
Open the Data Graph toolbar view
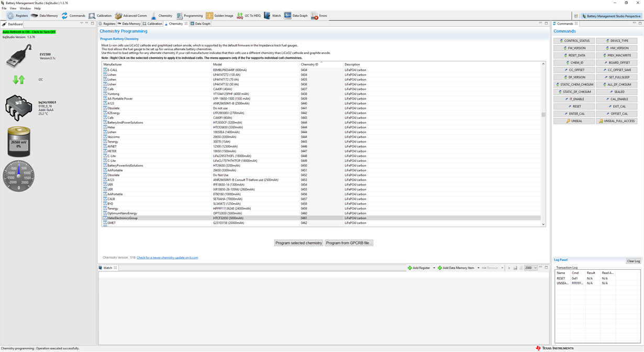tap(296, 16)
